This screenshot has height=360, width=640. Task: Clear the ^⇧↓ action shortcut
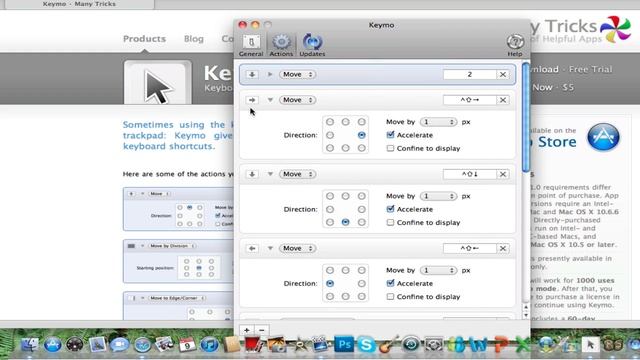click(x=503, y=174)
